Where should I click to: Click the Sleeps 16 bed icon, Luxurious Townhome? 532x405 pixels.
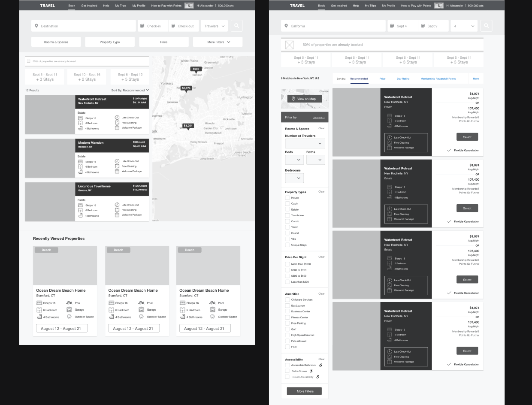click(x=80, y=205)
